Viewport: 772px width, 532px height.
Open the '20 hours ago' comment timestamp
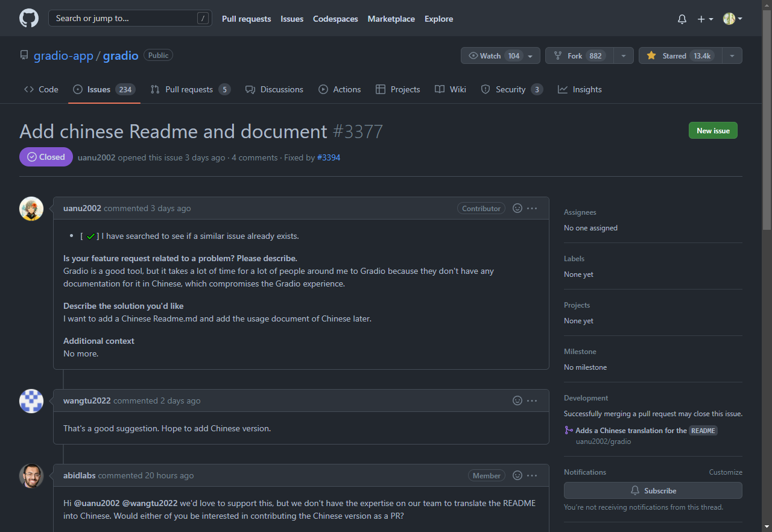(x=169, y=475)
